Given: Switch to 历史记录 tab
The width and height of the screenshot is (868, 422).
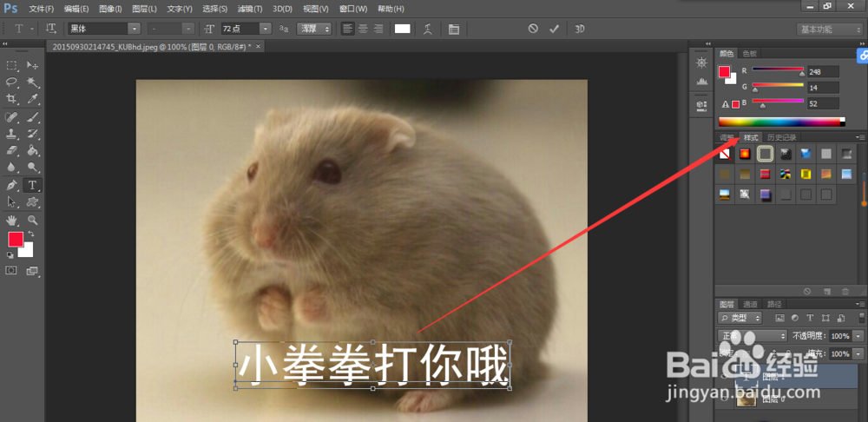Looking at the screenshot, I should click(x=780, y=137).
